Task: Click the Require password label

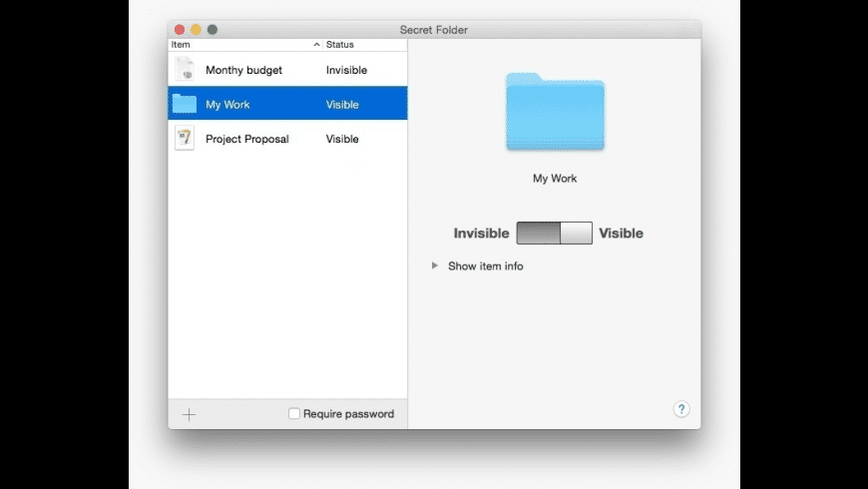Action: click(349, 414)
